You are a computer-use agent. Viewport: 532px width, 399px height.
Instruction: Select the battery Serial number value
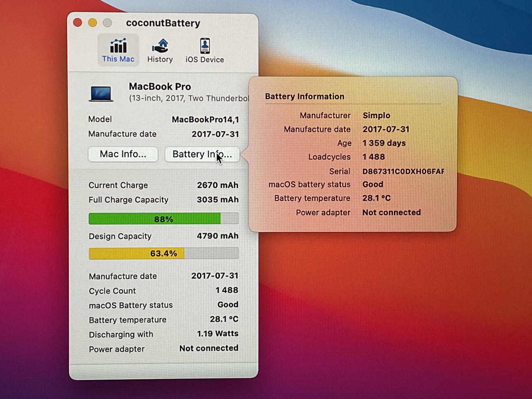(x=403, y=171)
